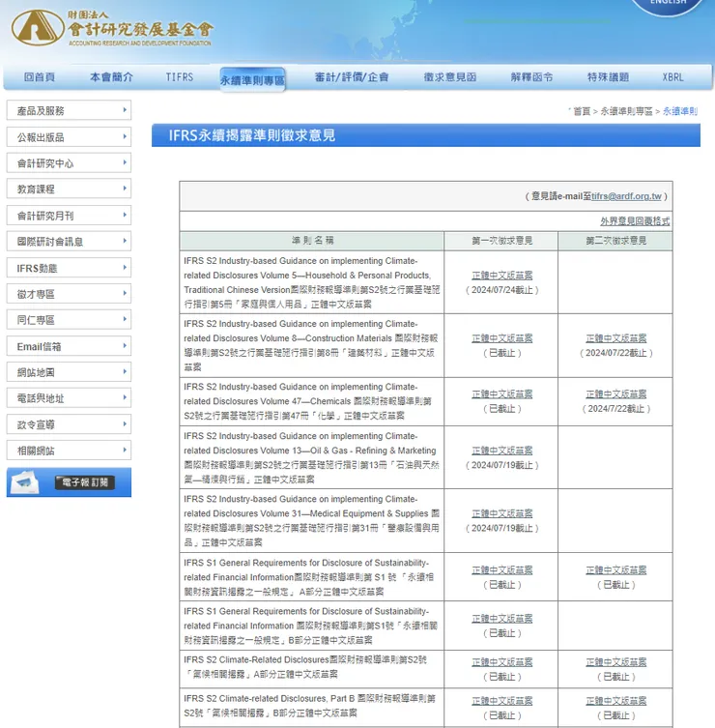Open the 審計/評價/企會 navigation item

(352, 77)
